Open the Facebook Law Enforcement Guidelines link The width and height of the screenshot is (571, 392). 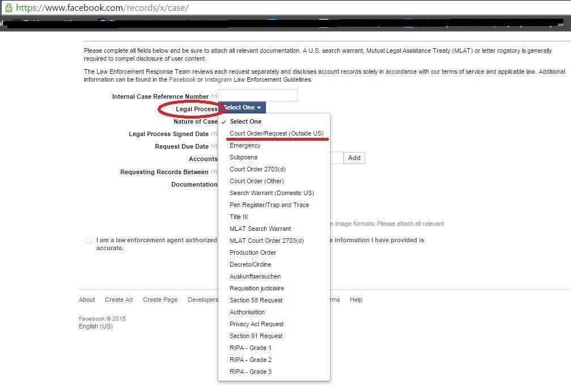[182, 79]
